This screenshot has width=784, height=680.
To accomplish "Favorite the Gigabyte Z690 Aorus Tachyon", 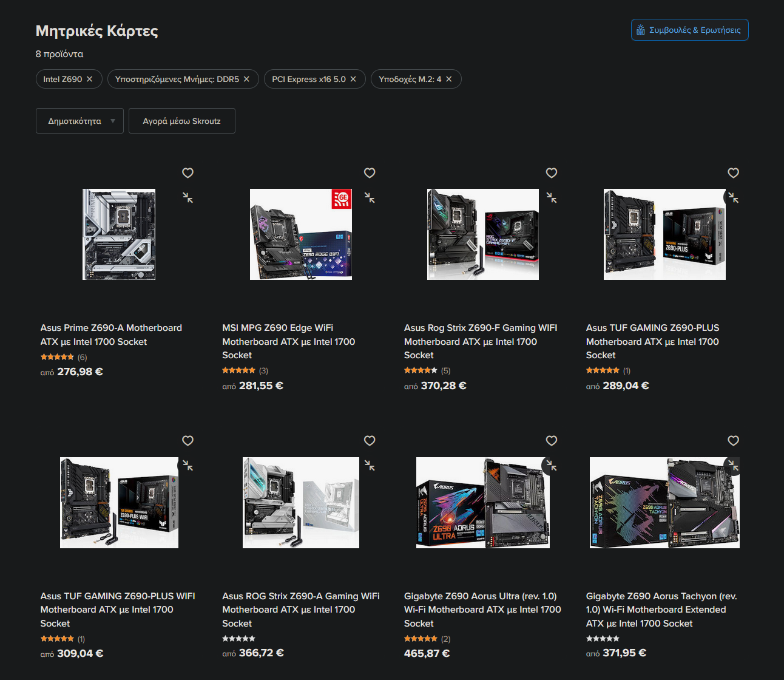I will tap(734, 441).
